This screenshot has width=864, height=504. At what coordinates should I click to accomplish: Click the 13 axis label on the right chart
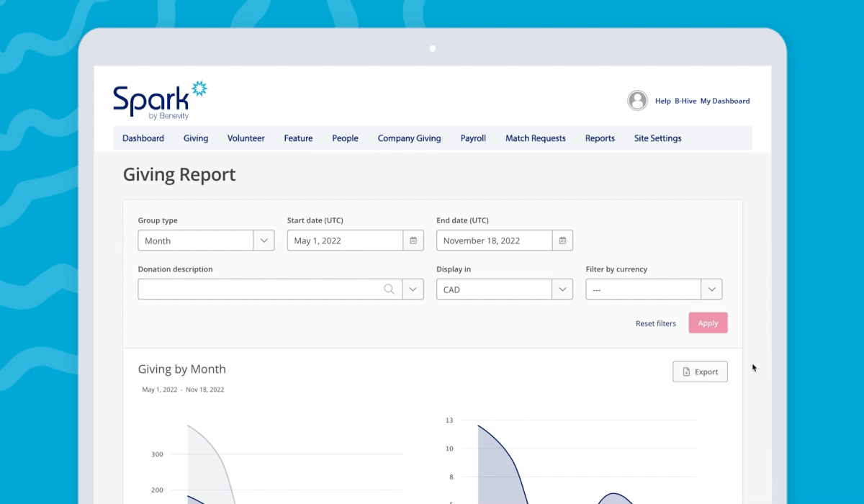click(x=449, y=420)
